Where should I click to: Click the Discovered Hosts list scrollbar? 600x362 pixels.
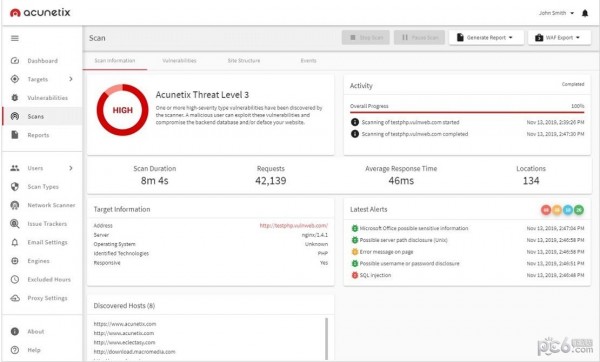(326, 338)
